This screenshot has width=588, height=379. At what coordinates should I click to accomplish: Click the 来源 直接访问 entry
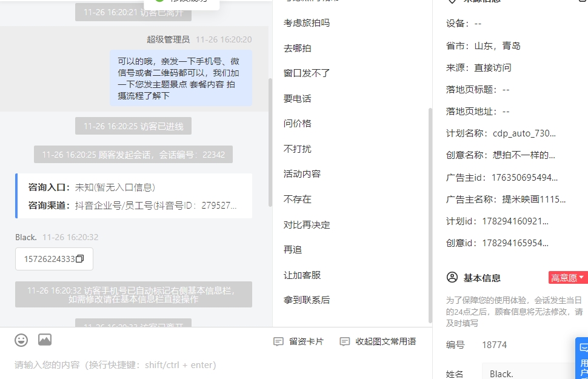[478, 67]
